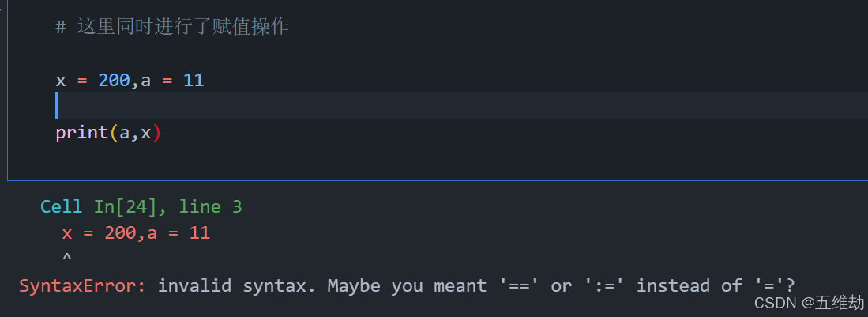This screenshot has width=868, height=317.
Task: Click the red SyntaxError label
Action: 82,285
